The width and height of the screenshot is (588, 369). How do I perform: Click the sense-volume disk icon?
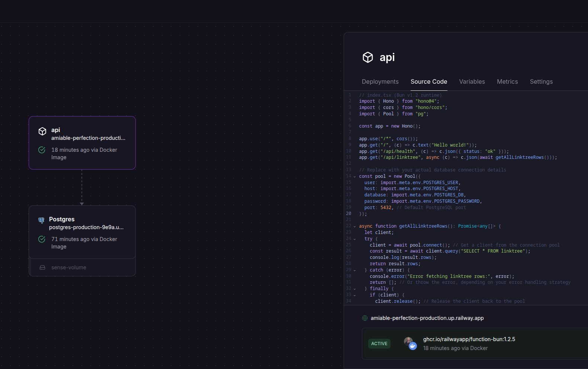(x=42, y=267)
